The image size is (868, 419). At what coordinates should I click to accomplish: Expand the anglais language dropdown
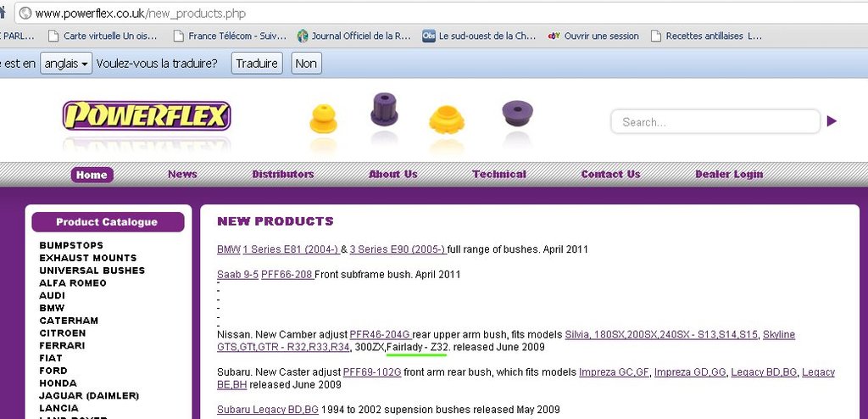tap(67, 64)
